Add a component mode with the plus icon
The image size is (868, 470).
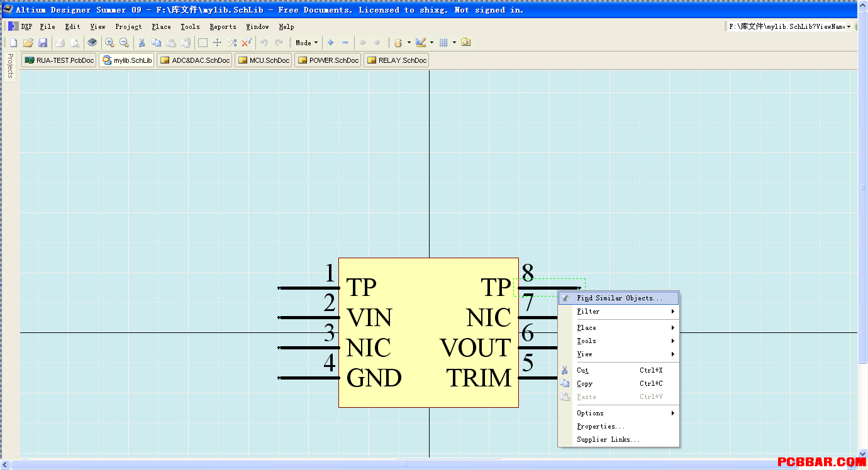[x=330, y=43]
